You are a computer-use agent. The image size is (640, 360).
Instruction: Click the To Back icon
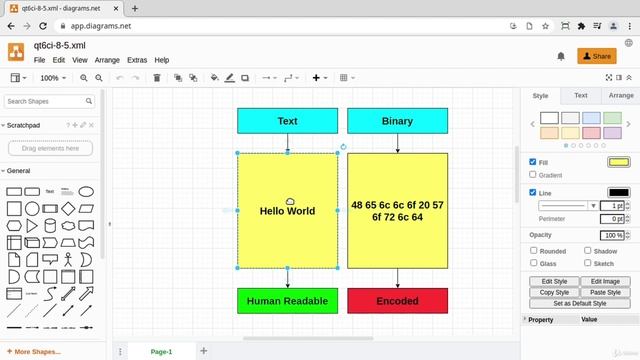coord(193,78)
